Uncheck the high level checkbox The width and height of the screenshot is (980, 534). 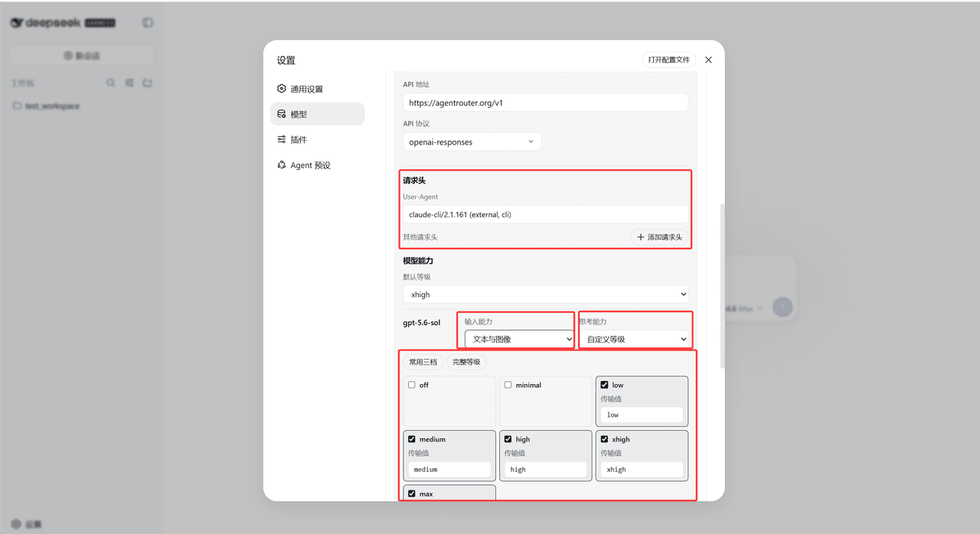(x=508, y=439)
